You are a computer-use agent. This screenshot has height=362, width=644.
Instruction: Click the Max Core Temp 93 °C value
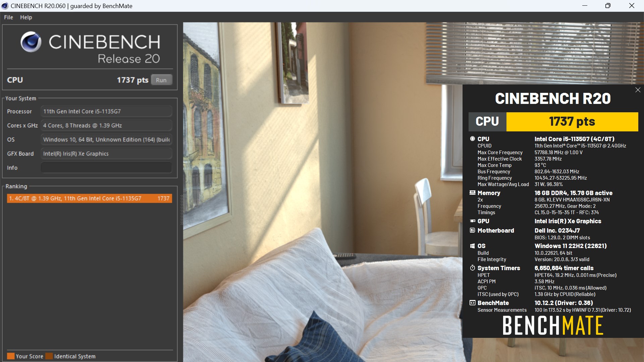click(x=540, y=165)
